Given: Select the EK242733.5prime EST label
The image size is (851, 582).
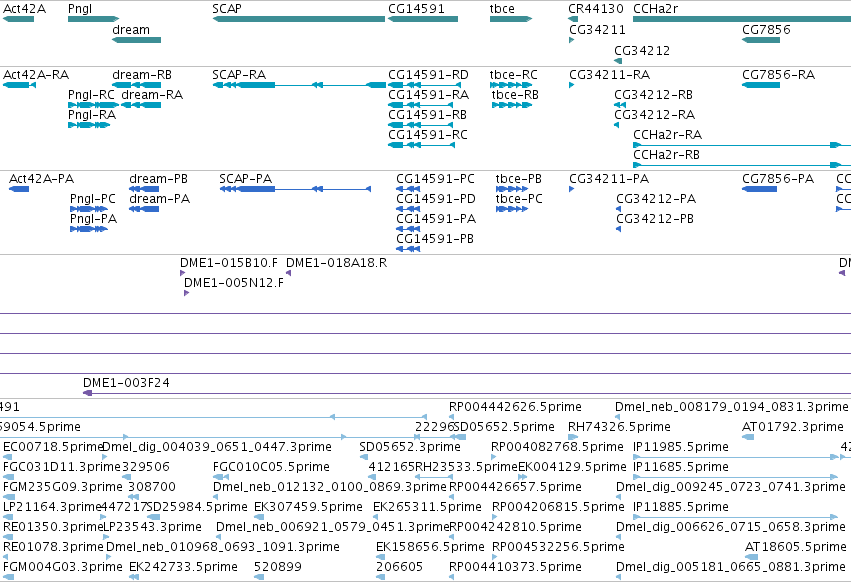Looking at the screenshot, I should [x=183, y=567].
